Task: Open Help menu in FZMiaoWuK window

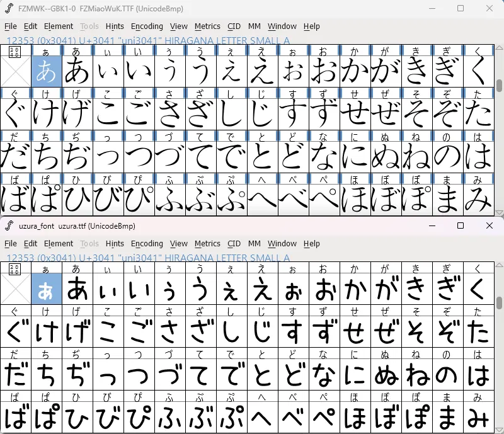Action: coord(311,26)
